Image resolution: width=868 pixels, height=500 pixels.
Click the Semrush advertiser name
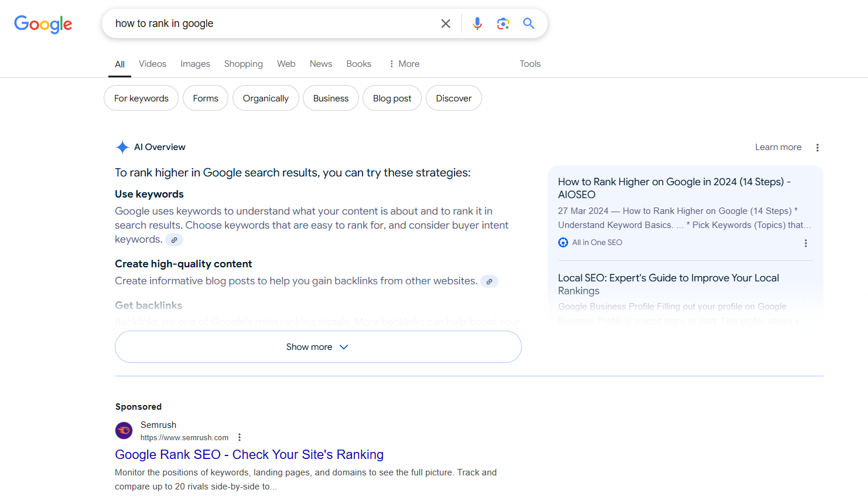click(x=158, y=425)
